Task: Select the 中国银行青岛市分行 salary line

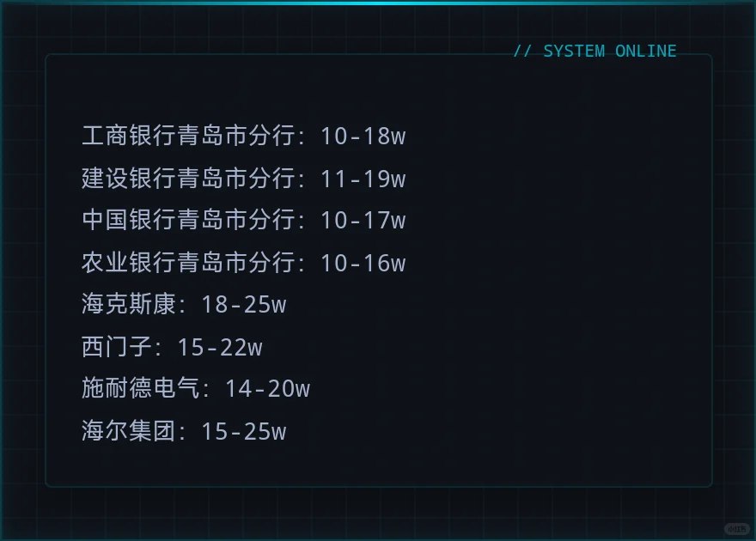Action: tap(243, 220)
